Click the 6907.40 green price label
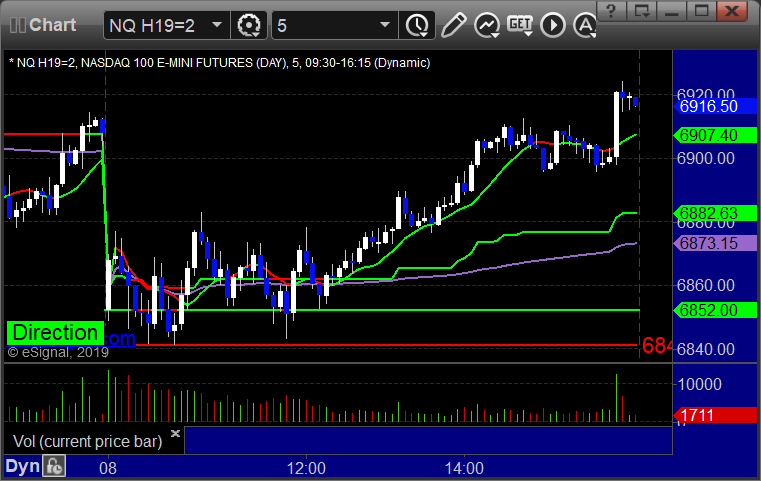The height and width of the screenshot is (481, 761). tap(715, 135)
